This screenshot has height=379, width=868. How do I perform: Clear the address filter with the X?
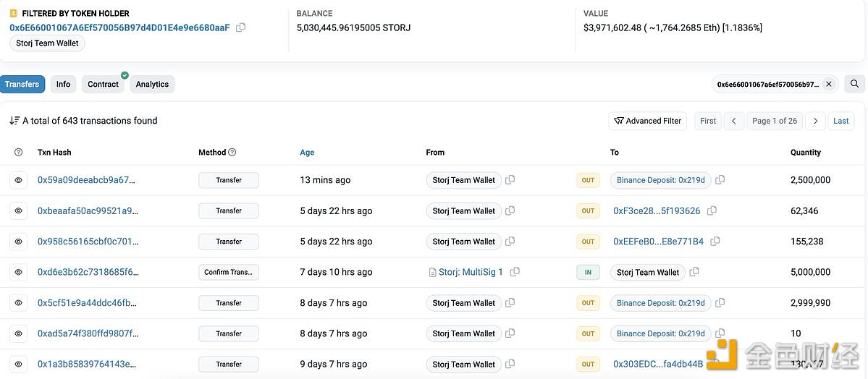(829, 84)
